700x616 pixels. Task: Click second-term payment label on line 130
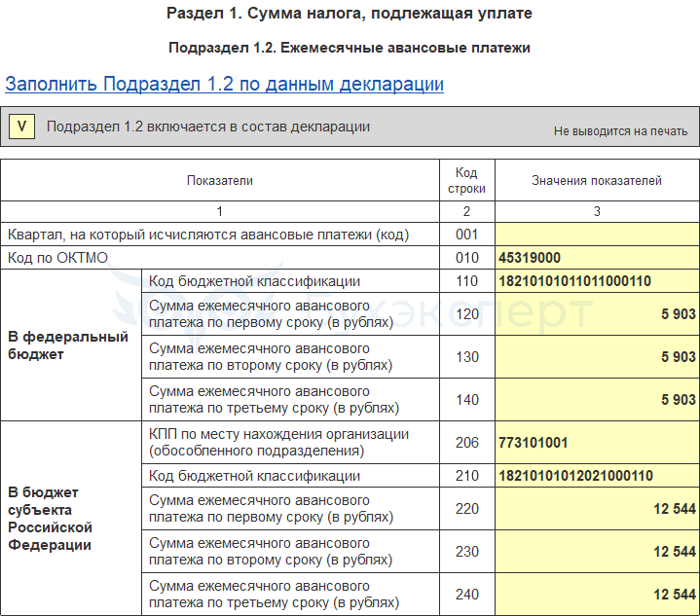pyautogui.click(x=271, y=356)
